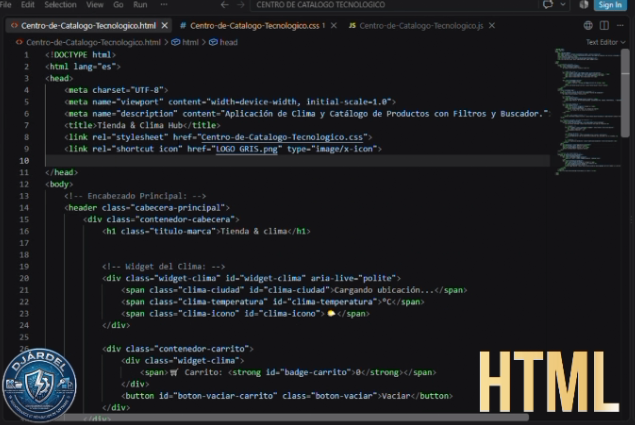Close the Centro-de-Catalogo-Tecnologico.html tab
Image resolution: width=635 pixels, height=425 pixels.
tap(164, 26)
